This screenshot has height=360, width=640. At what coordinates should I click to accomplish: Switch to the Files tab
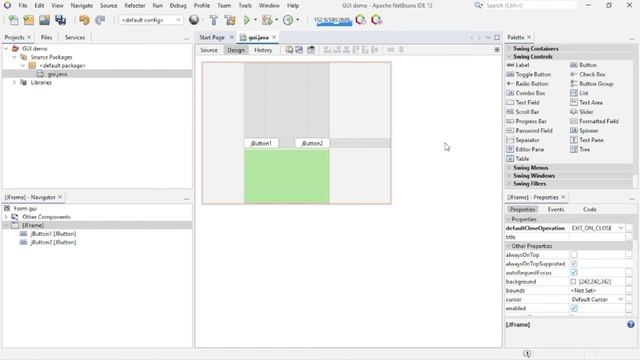[47, 37]
